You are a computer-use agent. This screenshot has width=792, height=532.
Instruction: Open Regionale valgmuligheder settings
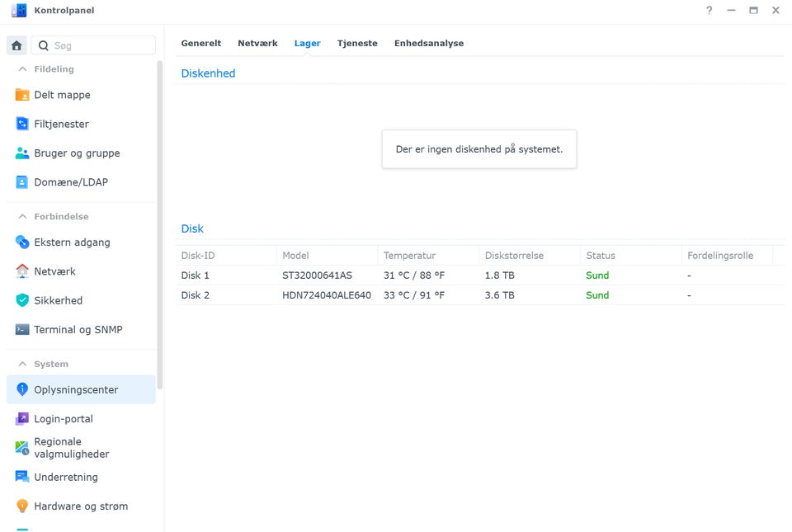pos(71,448)
